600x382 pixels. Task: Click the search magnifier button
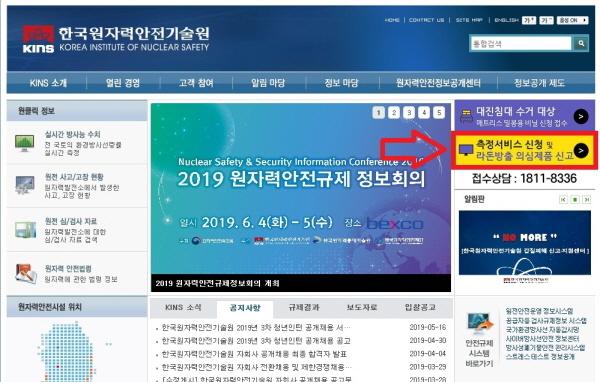click(x=581, y=43)
